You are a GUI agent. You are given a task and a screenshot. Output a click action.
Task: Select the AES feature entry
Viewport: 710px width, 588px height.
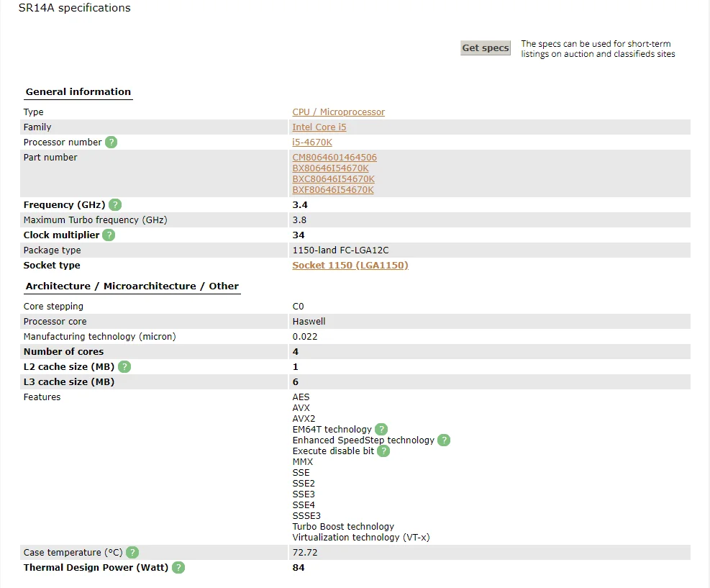click(301, 397)
